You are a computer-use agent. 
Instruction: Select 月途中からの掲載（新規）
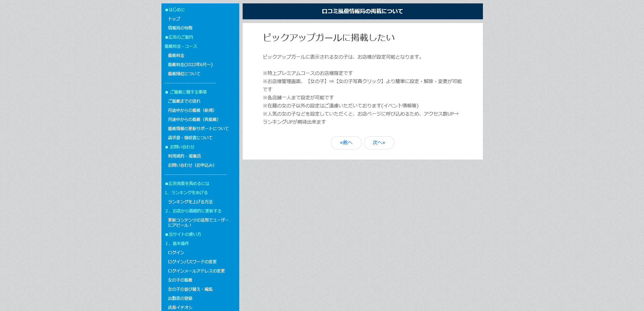[192, 110]
